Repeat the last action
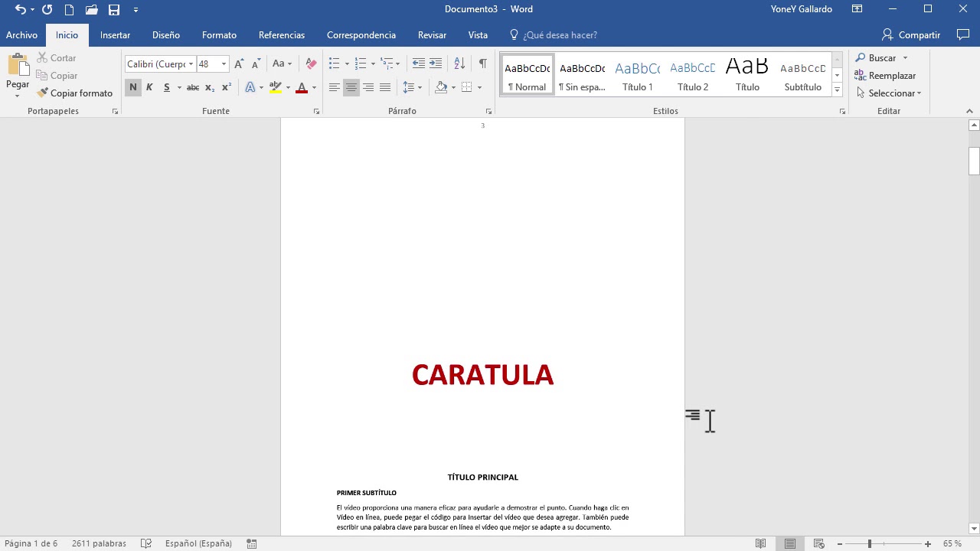The width and height of the screenshot is (980, 551). [47, 9]
